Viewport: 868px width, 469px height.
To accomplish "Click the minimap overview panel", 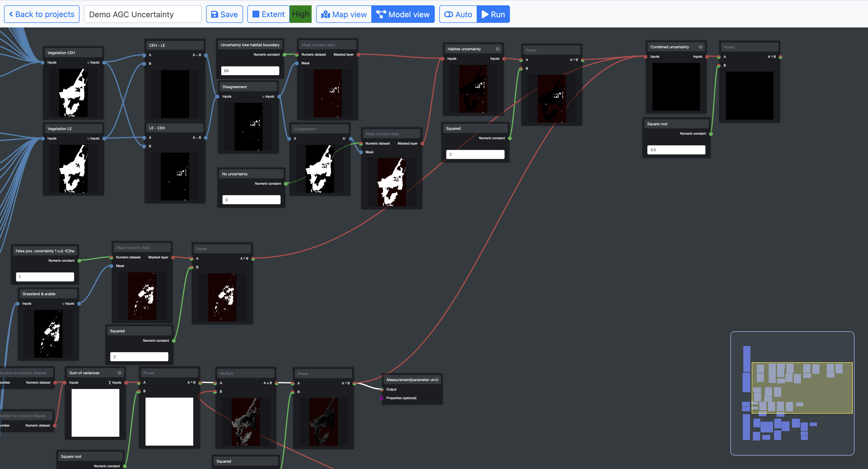I will pyautogui.click(x=792, y=393).
